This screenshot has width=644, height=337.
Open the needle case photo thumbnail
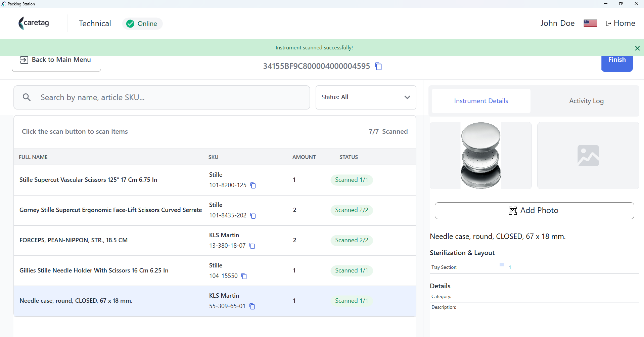480,156
